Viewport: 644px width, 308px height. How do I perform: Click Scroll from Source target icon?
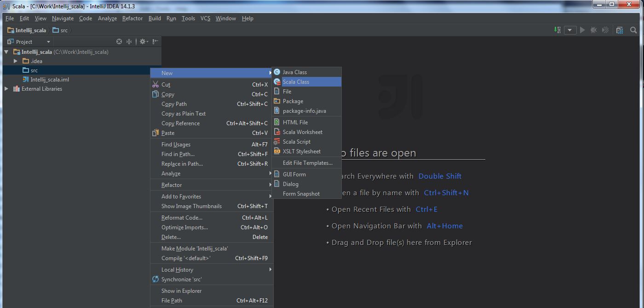point(119,41)
